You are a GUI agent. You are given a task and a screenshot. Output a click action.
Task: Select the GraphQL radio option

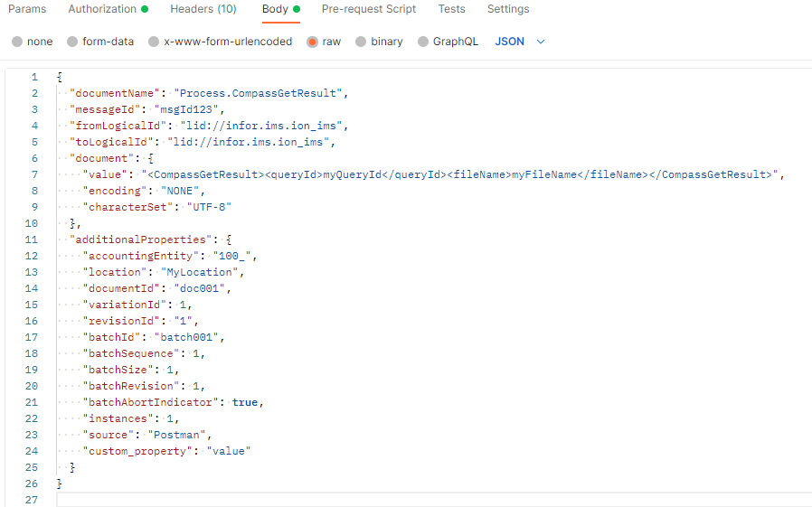pos(448,42)
